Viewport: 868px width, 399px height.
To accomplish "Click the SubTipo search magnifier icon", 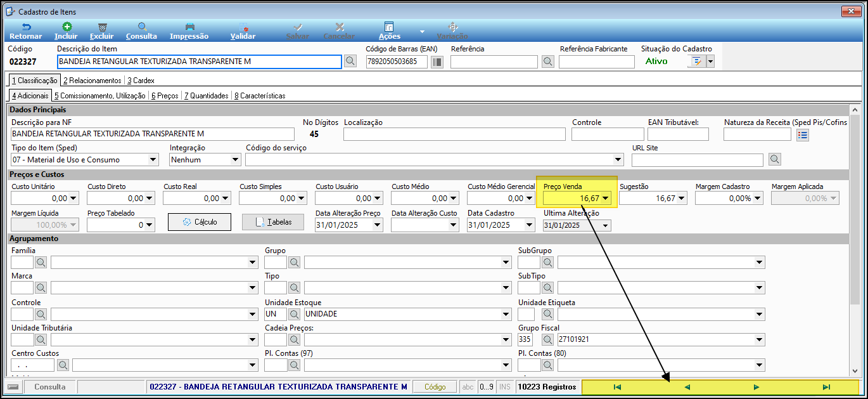I will (547, 288).
